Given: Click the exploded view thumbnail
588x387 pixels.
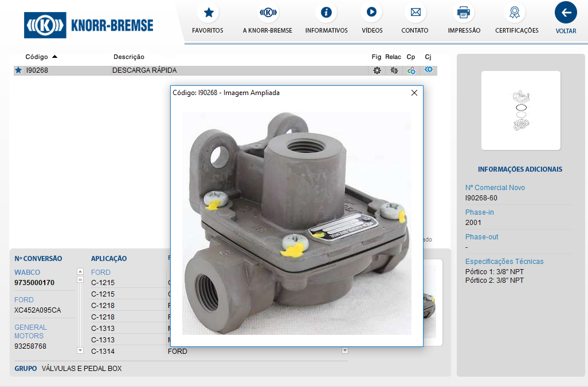Looking at the screenshot, I should (520, 110).
